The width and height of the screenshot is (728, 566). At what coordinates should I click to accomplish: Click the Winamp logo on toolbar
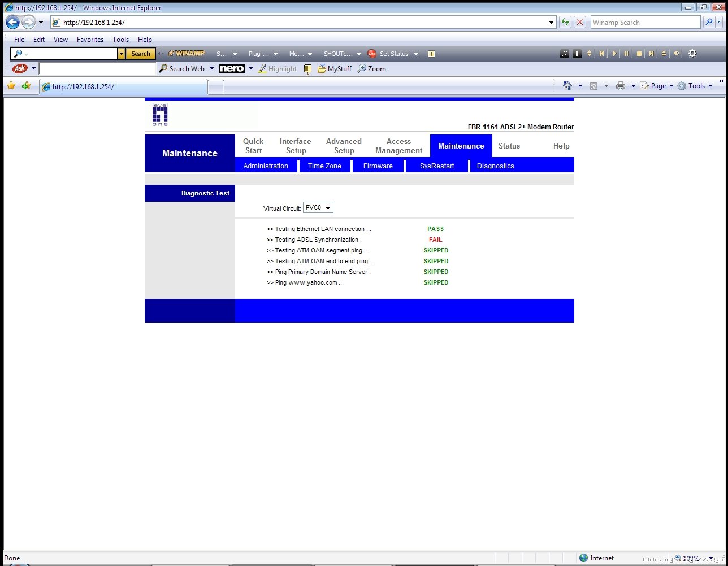click(x=187, y=54)
